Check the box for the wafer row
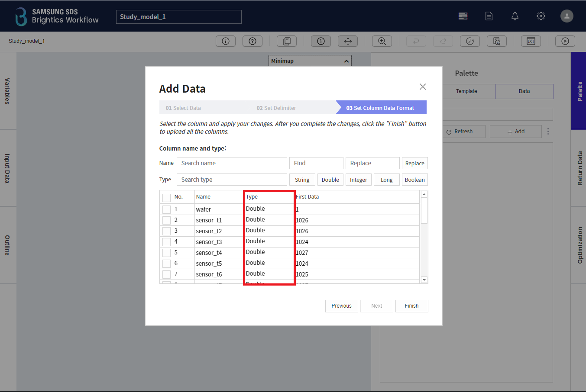586x392 pixels. click(x=166, y=209)
